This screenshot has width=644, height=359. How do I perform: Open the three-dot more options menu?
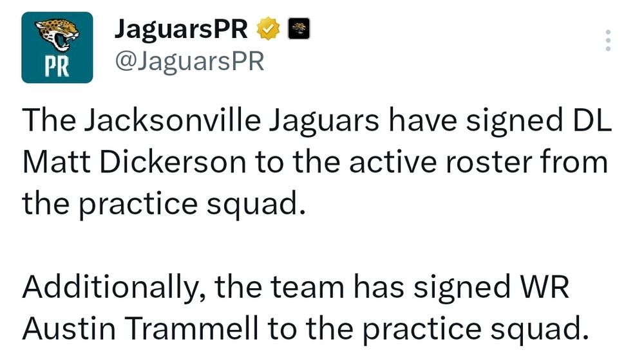point(607,41)
